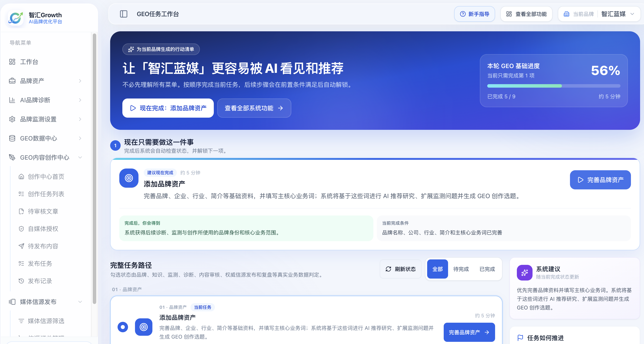Switch to the 已完成 task filter tab
This screenshot has width=644, height=344.
(x=487, y=269)
